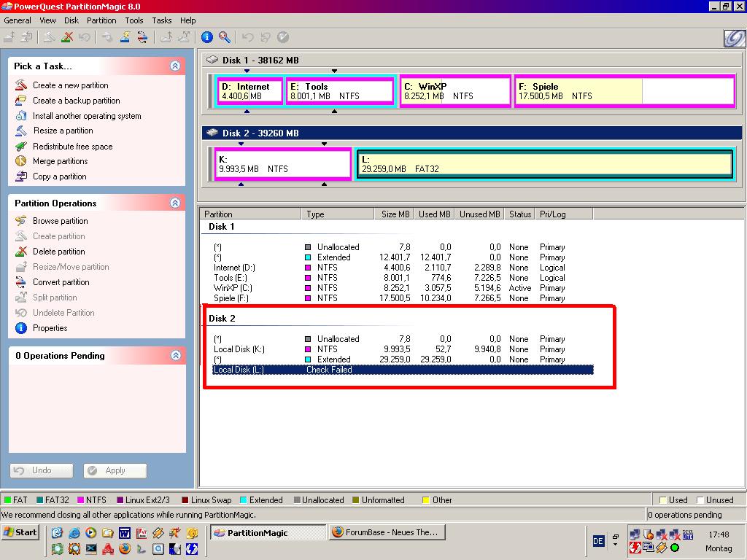Sort by the Unused MB column header
Screen dimensions: 747x560
[480, 214]
